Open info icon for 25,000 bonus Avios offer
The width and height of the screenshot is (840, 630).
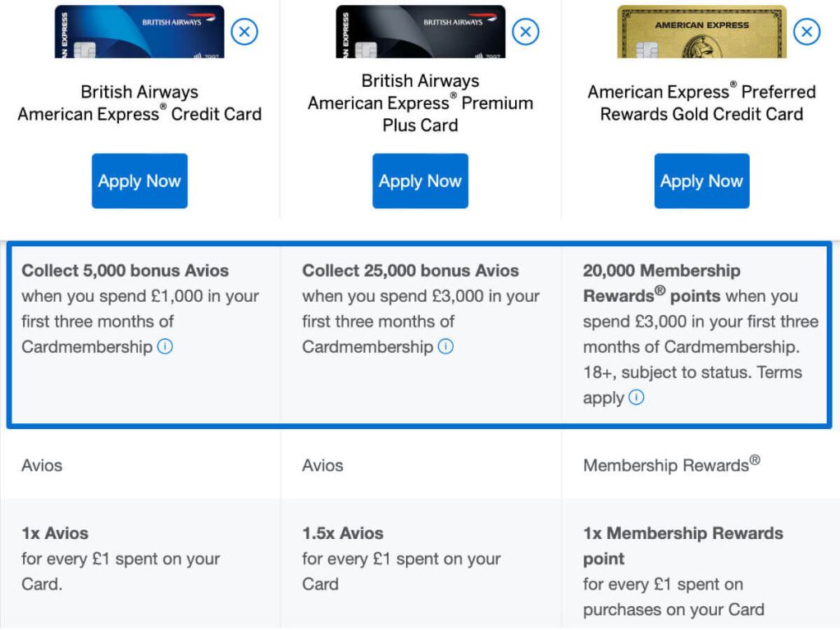(x=445, y=347)
